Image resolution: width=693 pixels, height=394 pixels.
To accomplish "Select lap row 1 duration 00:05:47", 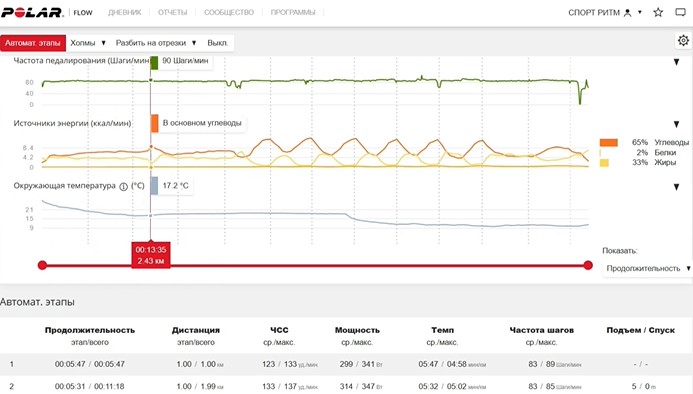I will 90,364.
